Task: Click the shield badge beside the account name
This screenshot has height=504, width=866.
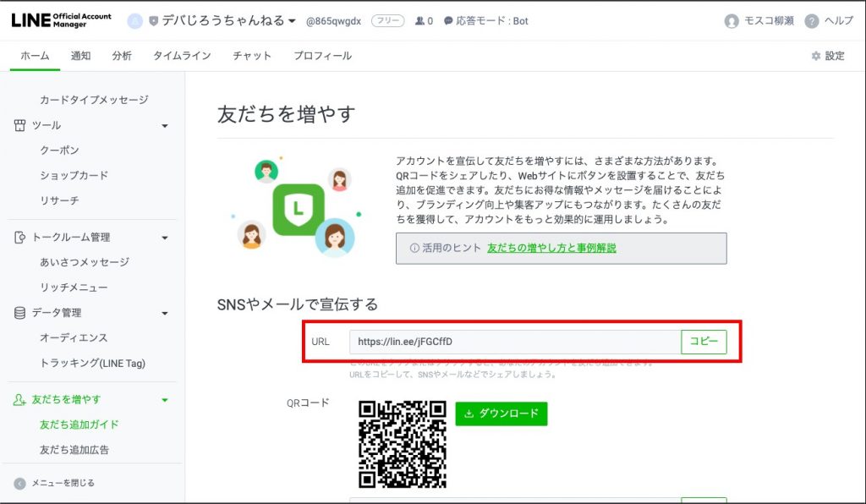Action: click(x=154, y=21)
